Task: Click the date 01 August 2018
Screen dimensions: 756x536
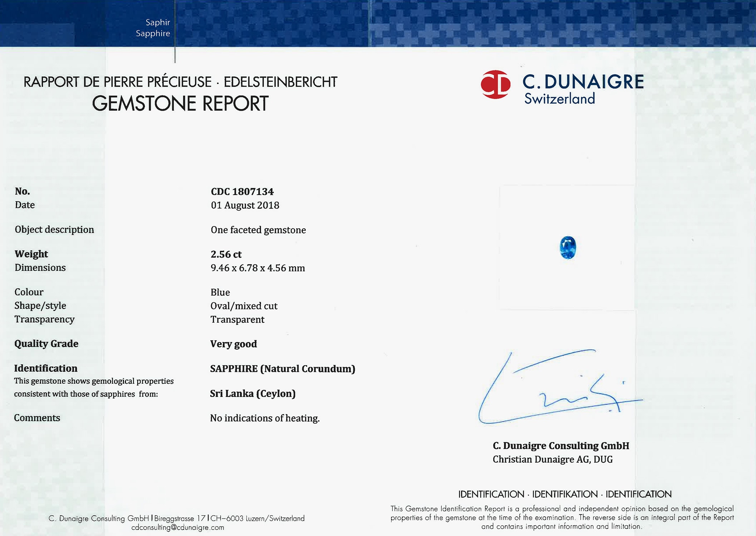Action: [x=245, y=205]
